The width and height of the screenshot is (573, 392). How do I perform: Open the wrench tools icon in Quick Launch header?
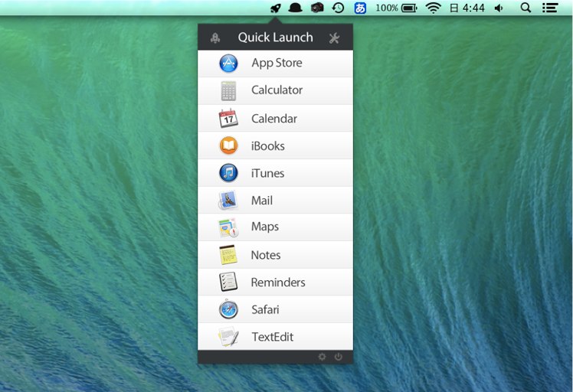pyautogui.click(x=334, y=38)
